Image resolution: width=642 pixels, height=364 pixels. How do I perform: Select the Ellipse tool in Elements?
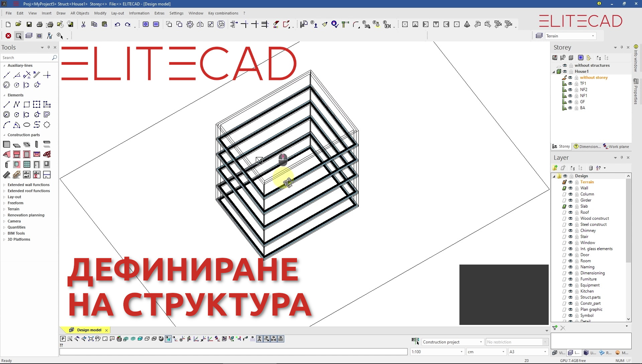pyautogui.click(x=27, y=125)
